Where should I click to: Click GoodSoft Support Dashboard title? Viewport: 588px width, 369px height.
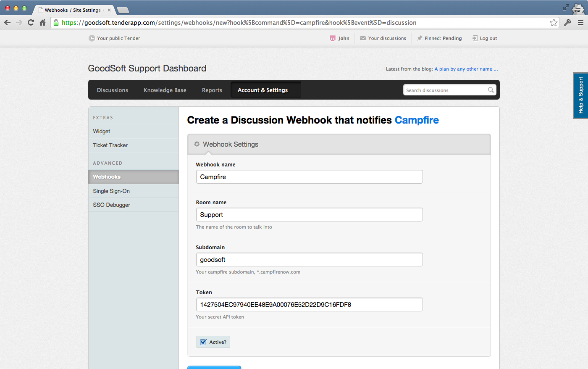(147, 69)
